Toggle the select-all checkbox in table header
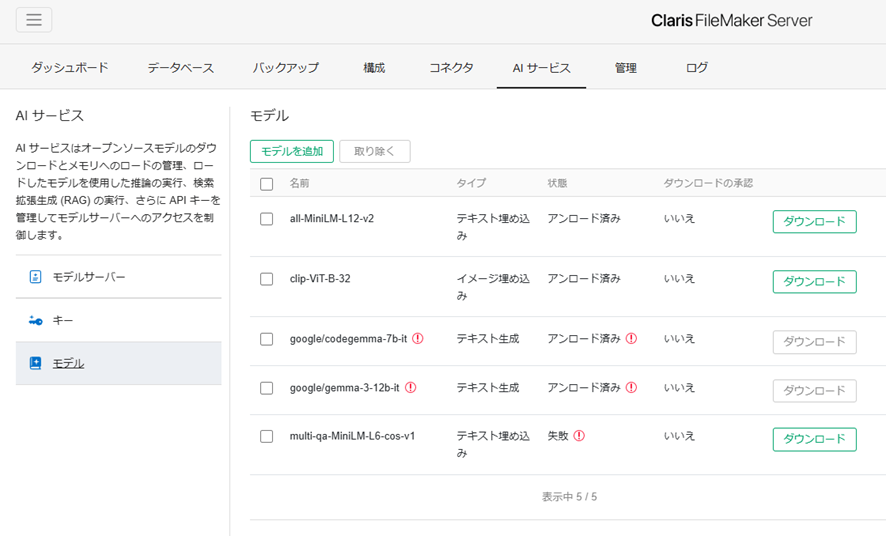 267,184
